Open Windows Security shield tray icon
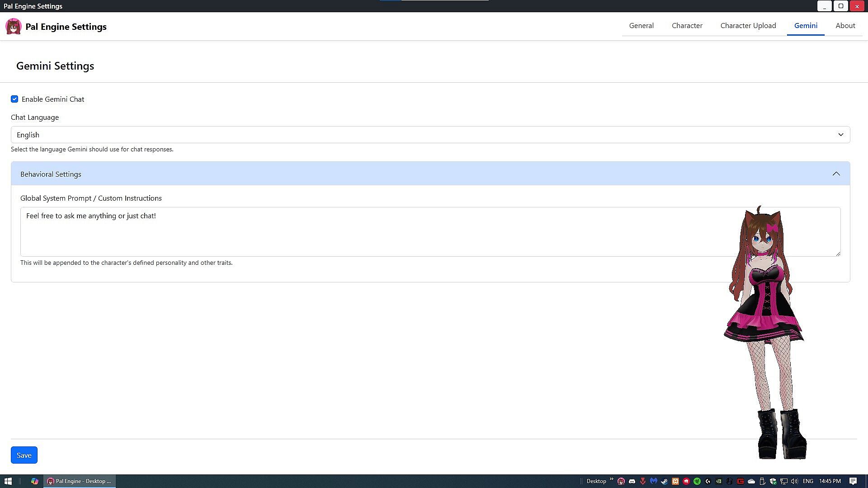Image resolution: width=868 pixels, height=488 pixels. (773, 481)
